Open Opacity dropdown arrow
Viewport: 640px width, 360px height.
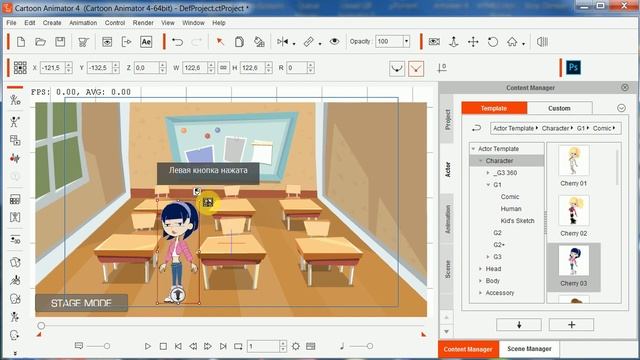(x=406, y=41)
